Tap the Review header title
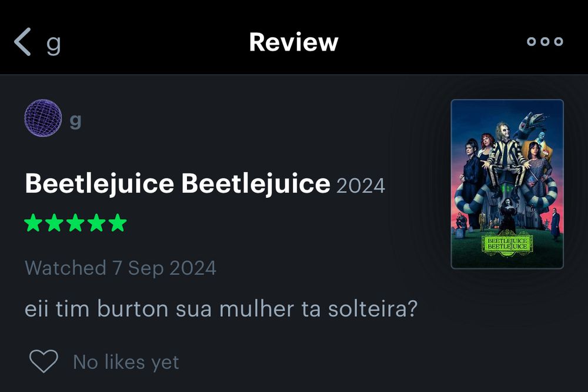Image resolution: width=588 pixels, height=392 pixels. click(293, 42)
